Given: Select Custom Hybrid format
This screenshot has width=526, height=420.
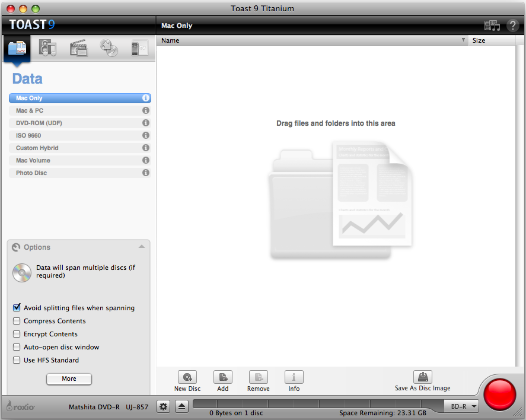Looking at the screenshot, I should coord(80,148).
